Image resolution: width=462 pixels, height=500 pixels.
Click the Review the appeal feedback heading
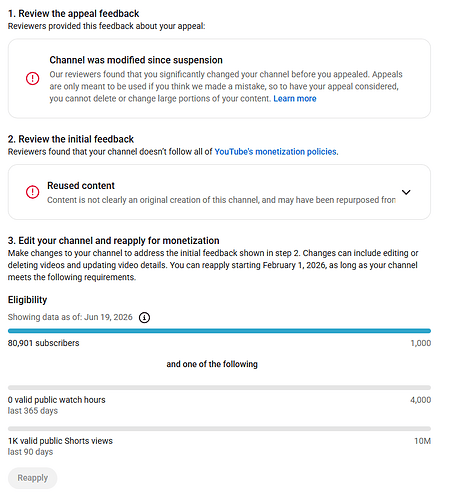pyautogui.click(x=74, y=14)
